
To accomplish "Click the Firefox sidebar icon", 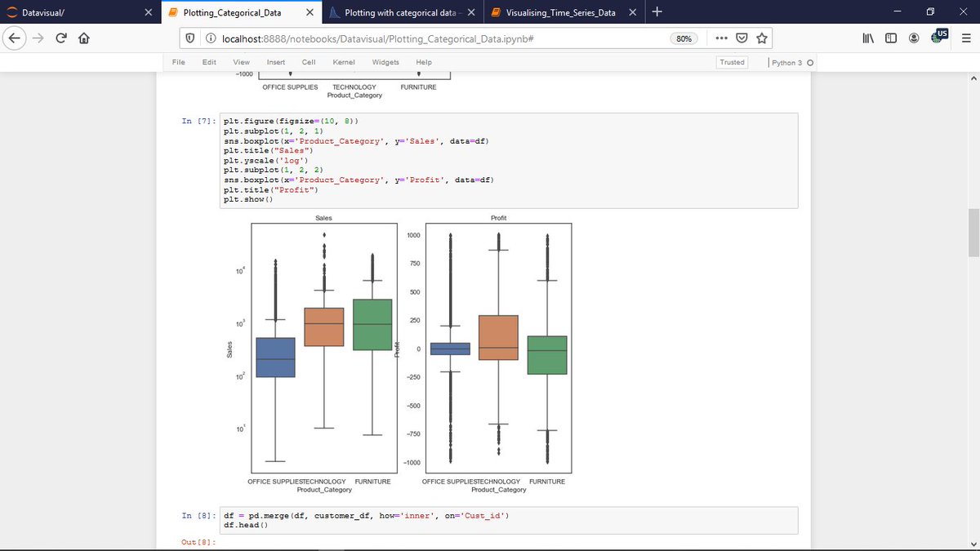I will tap(890, 38).
